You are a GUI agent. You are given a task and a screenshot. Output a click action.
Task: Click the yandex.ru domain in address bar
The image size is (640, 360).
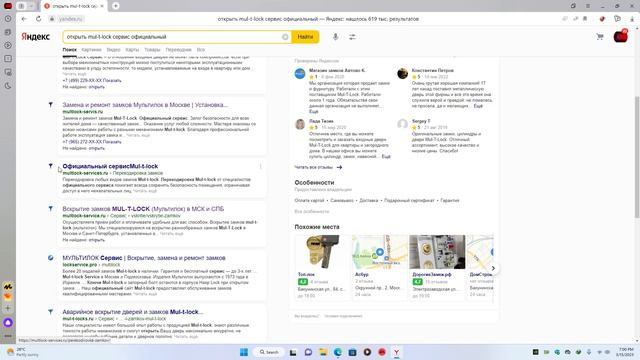70,19
